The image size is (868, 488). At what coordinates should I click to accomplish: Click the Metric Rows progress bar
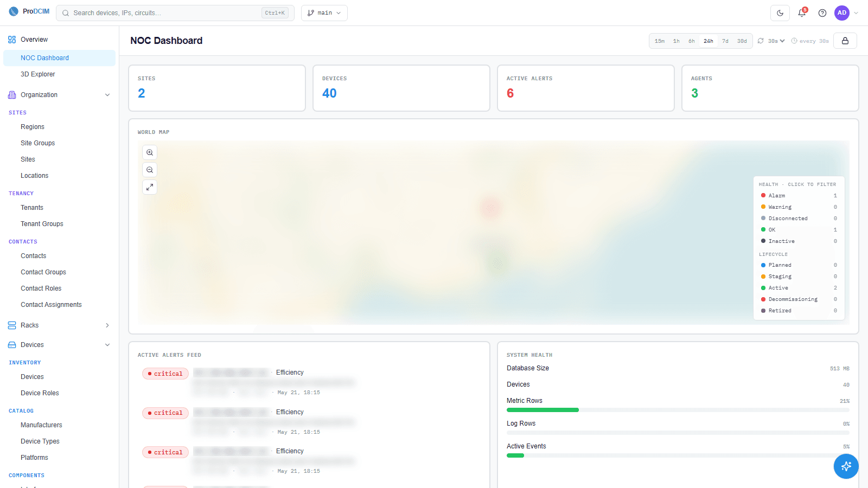tap(678, 410)
